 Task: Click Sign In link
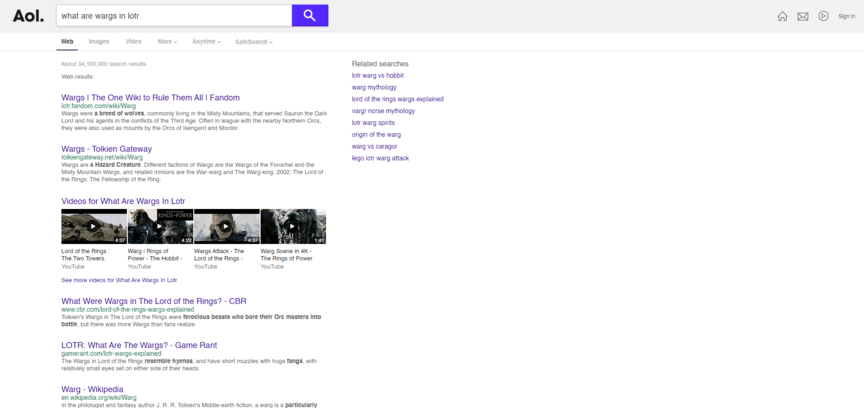pos(846,17)
